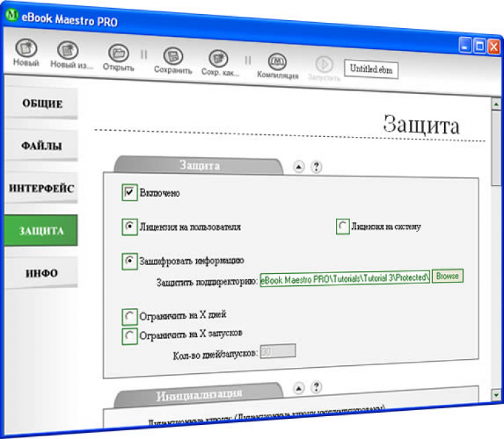Open the ЗАЩИТА sidebar tab
Image resolution: width=504 pixels, height=439 pixels.
pyautogui.click(x=41, y=230)
